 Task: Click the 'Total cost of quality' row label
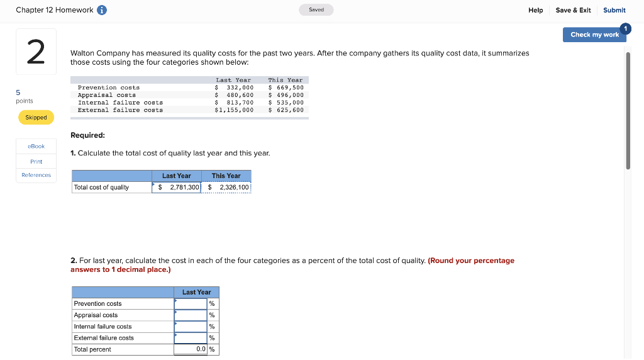point(101,188)
